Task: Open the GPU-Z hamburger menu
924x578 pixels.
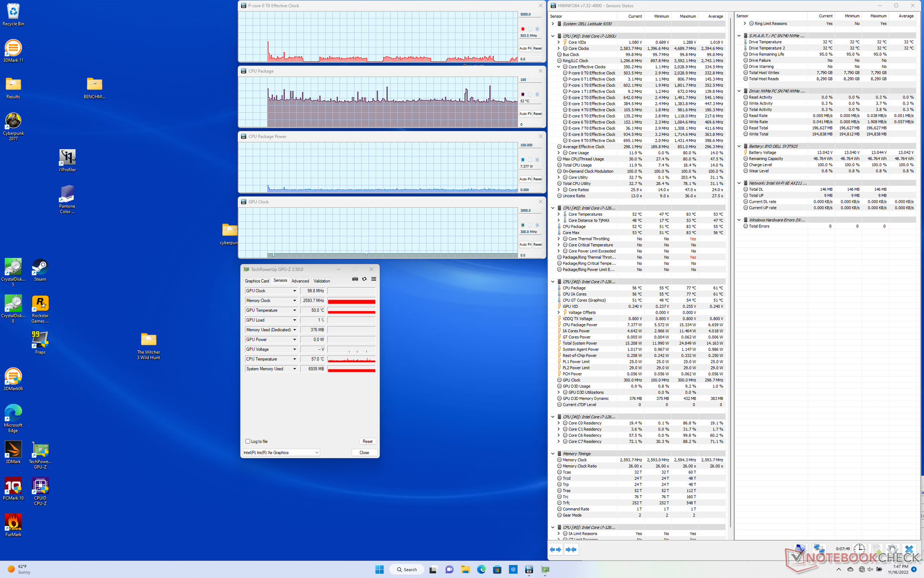Action: coord(373,279)
